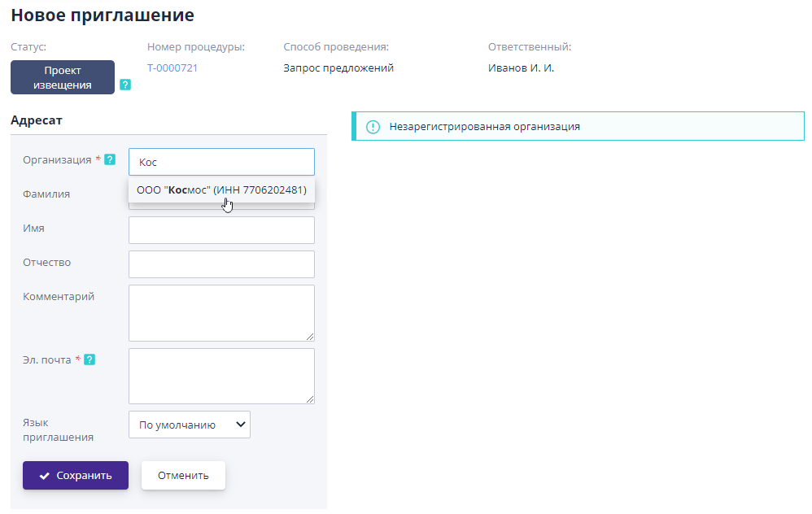Select 'ООО Космос' from the organization suggestions
This screenshot has width=812, height=514.
(220, 189)
